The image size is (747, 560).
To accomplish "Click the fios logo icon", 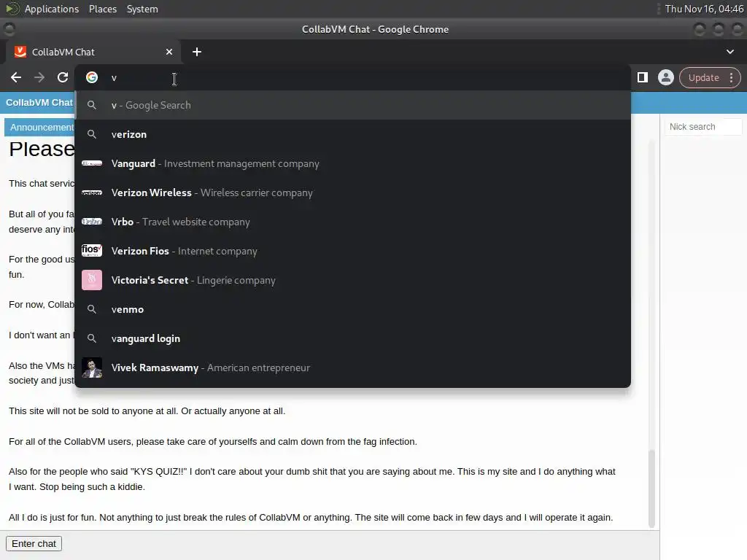I will click(x=92, y=251).
